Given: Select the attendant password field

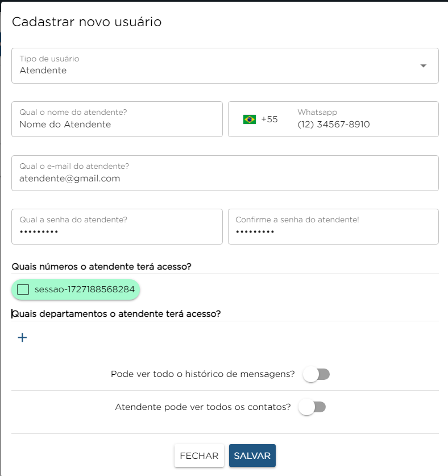Looking at the screenshot, I should pos(117,231).
